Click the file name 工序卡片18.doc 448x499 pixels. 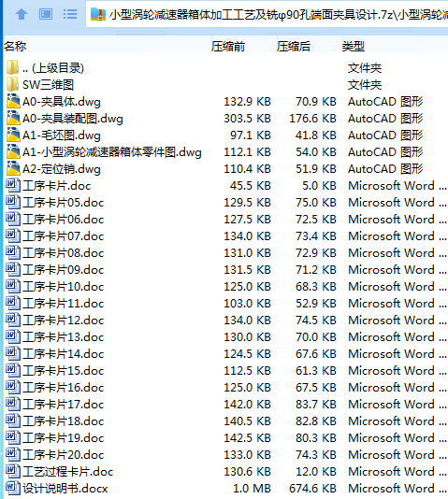(x=63, y=421)
